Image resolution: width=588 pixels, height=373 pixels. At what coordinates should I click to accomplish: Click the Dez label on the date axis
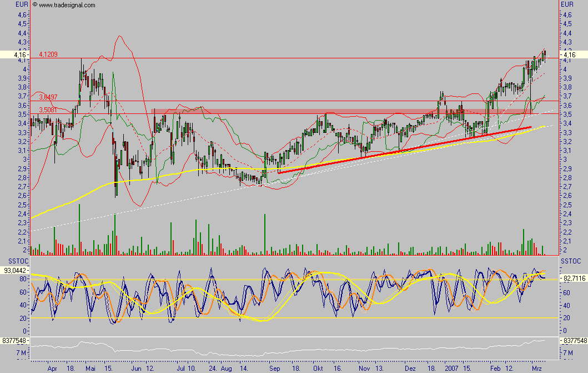pos(410,369)
